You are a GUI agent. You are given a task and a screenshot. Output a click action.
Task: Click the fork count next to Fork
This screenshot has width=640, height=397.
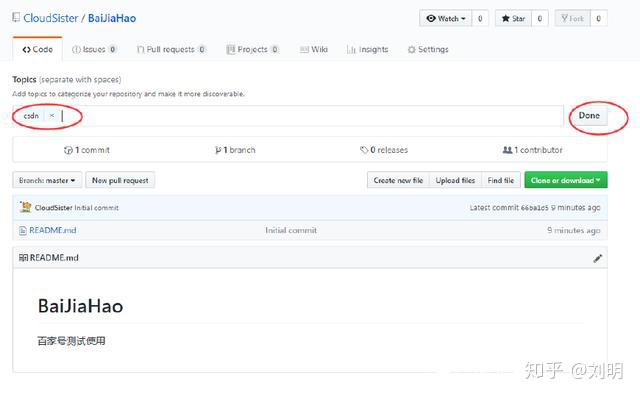click(598, 18)
